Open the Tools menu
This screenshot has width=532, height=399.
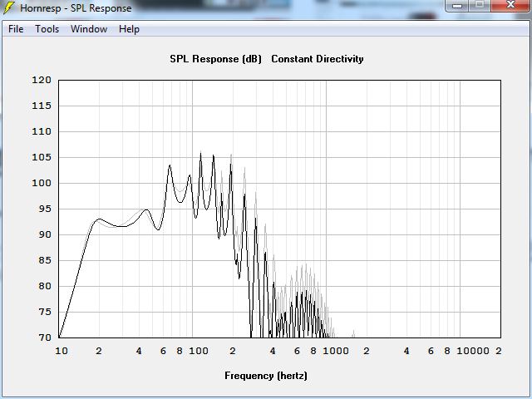point(47,29)
